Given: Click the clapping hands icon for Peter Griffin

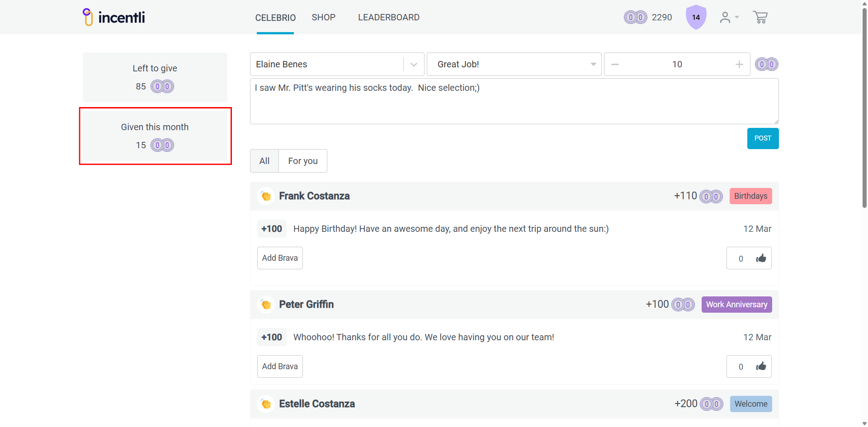Looking at the screenshot, I should [x=266, y=305].
